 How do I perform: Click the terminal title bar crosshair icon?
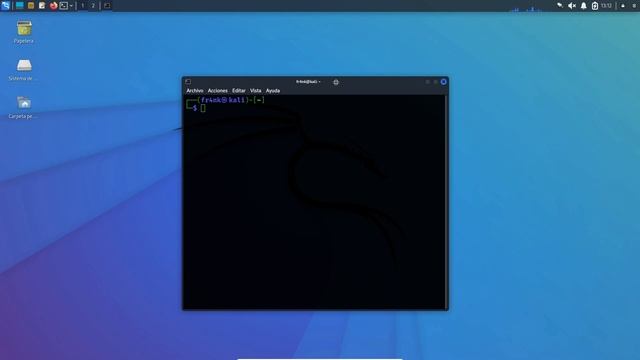click(x=336, y=82)
